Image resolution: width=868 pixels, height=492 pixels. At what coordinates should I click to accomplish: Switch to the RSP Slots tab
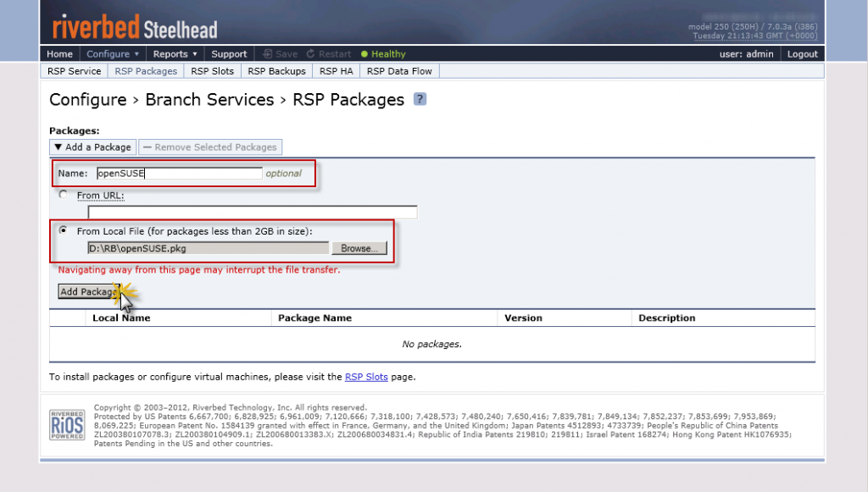coord(213,71)
